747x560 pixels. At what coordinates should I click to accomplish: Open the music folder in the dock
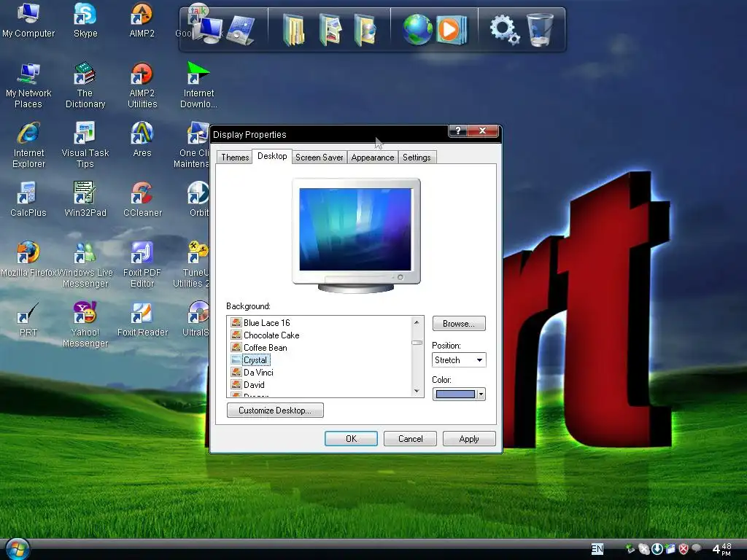click(365, 30)
